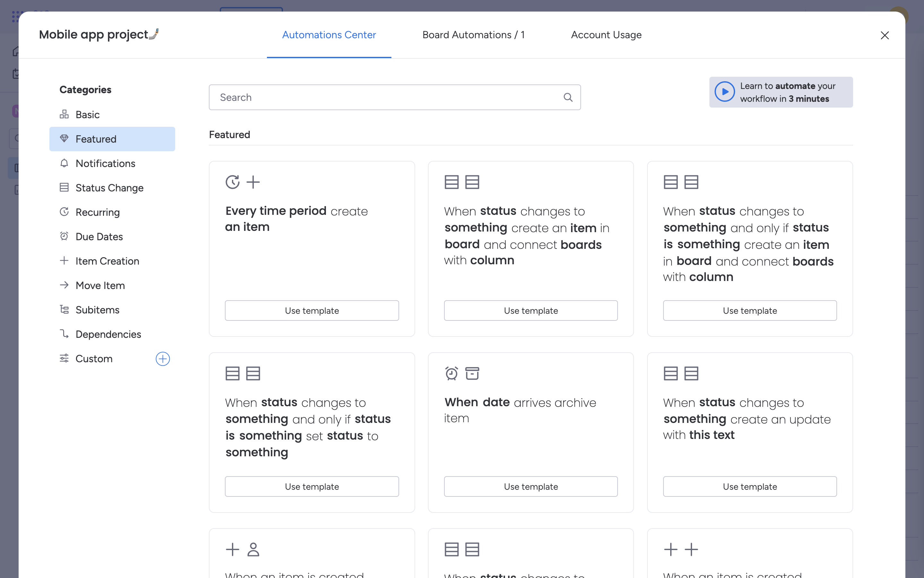
Task: Click the Custom sliders icon
Action: pyautogui.click(x=64, y=359)
